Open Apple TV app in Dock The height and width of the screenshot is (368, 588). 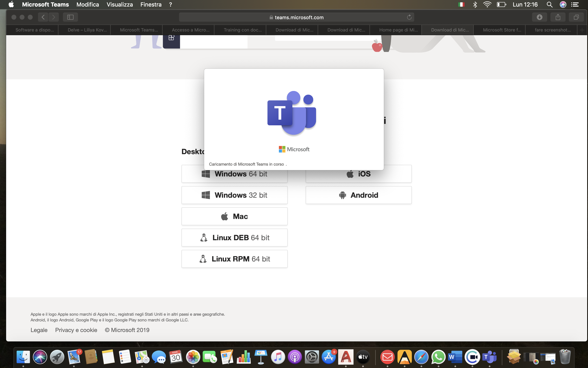click(x=363, y=357)
